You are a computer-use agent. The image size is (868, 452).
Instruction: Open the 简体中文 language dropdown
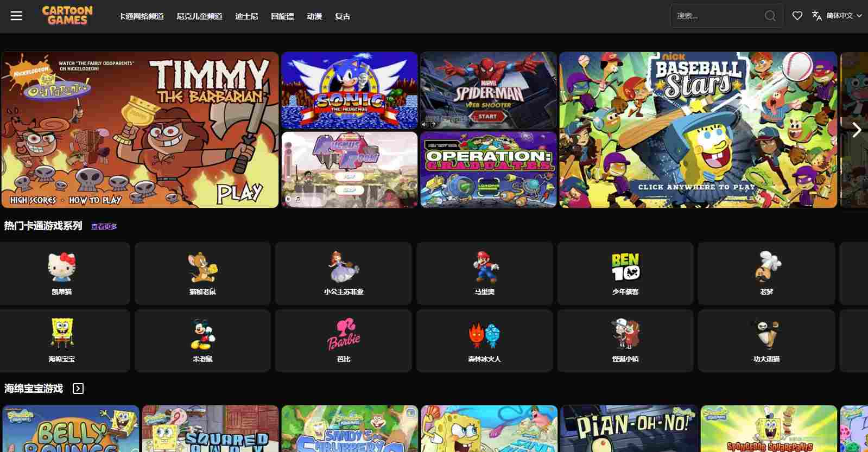(x=844, y=16)
